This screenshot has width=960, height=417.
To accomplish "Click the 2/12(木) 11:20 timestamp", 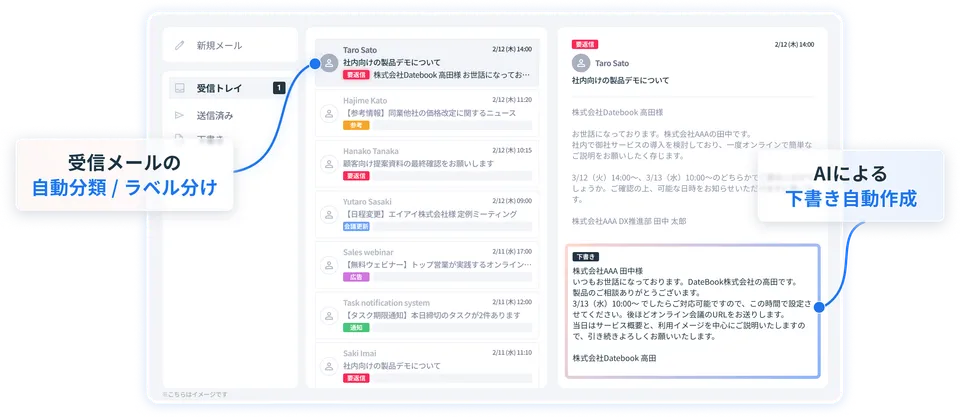I will pos(512,99).
